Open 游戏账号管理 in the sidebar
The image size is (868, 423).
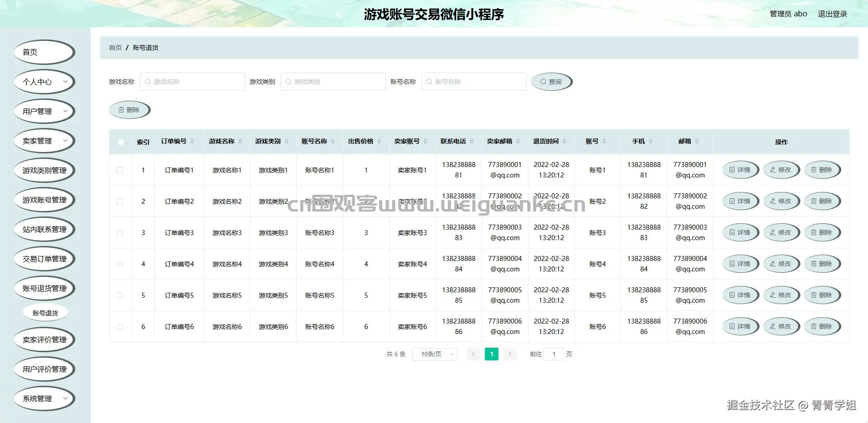44,200
